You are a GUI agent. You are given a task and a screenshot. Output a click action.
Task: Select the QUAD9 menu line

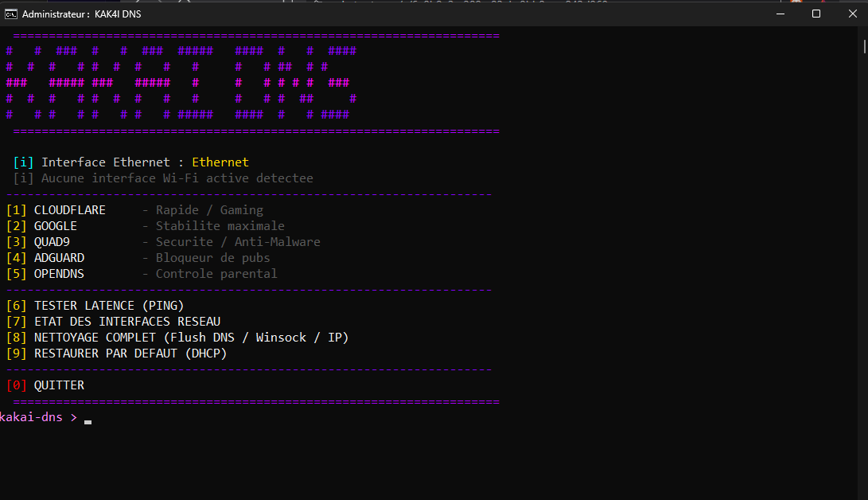coord(163,242)
